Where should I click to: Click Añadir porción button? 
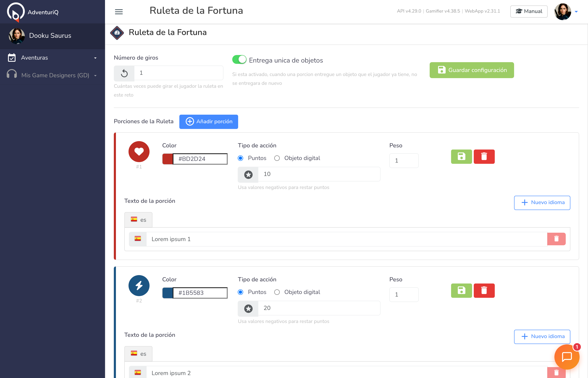click(x=209, y=122)
